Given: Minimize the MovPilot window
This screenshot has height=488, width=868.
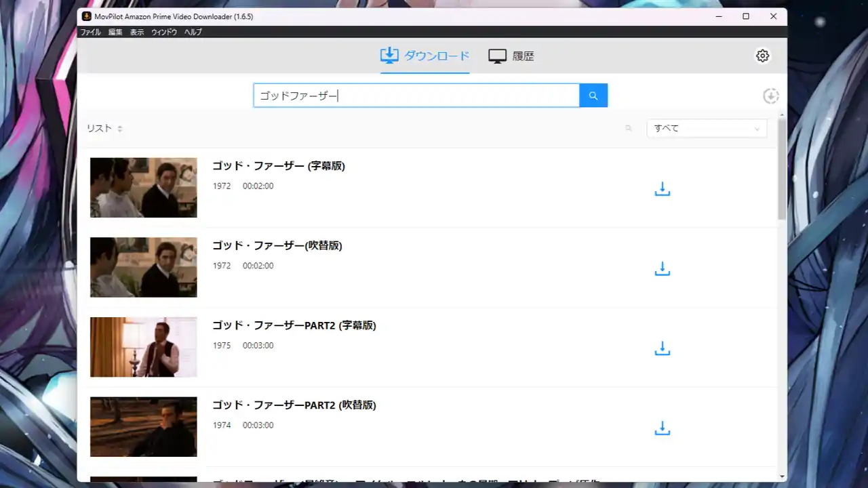Looking at the screenshot, I should (719, 16).
